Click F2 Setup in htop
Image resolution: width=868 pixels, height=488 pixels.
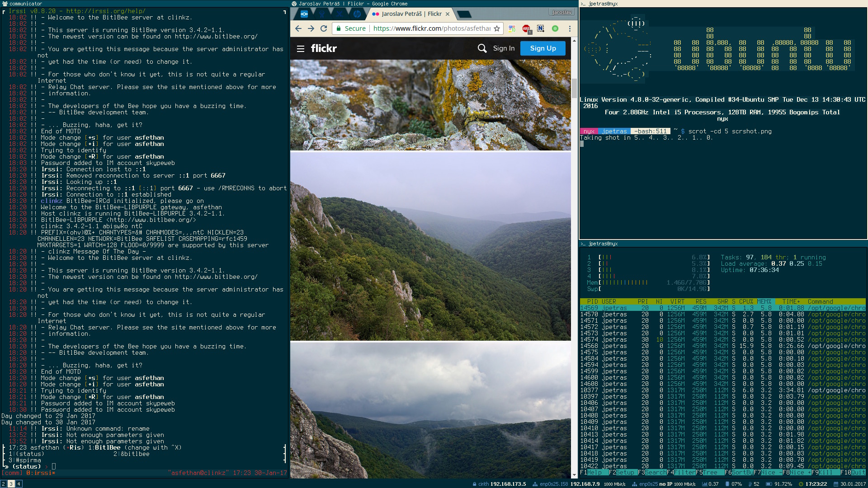[x=623, y=472]
